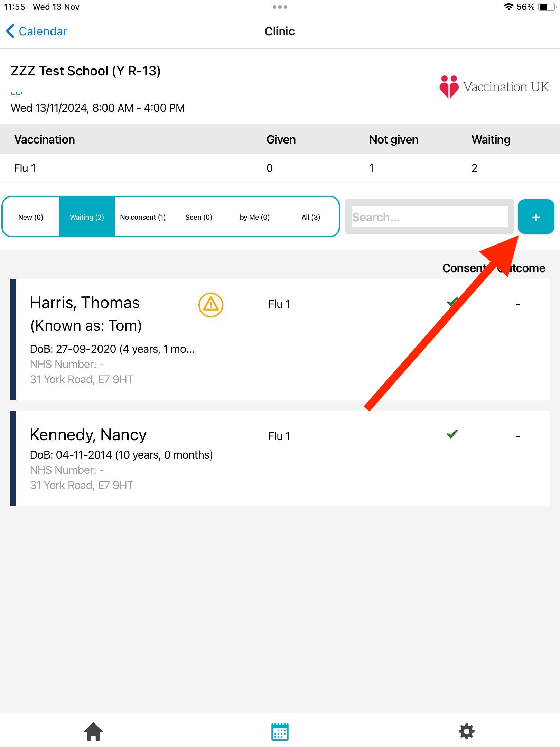Tap the Vaccination UK logo
Viewport: 560px width, 747px height.
coord(494,87)
